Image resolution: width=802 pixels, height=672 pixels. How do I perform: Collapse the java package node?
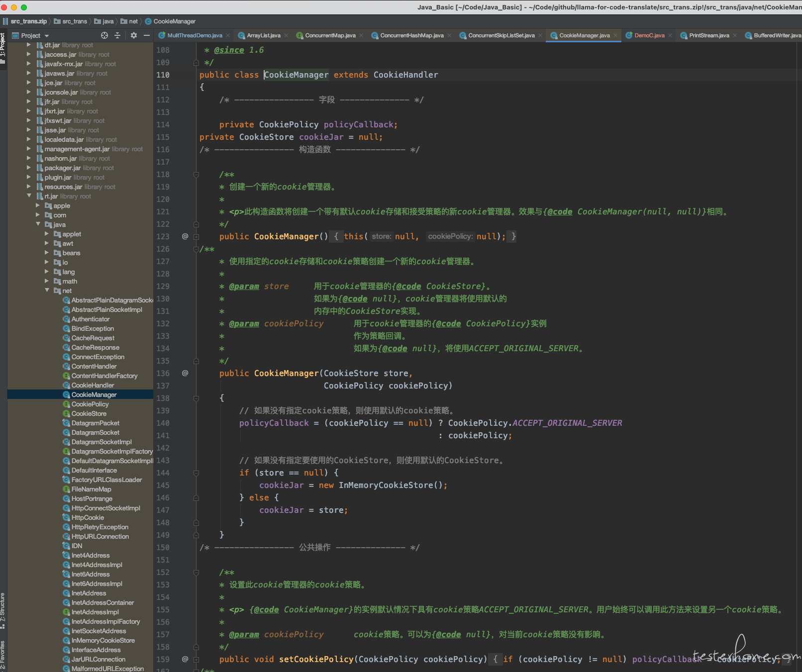pos(38,224)
